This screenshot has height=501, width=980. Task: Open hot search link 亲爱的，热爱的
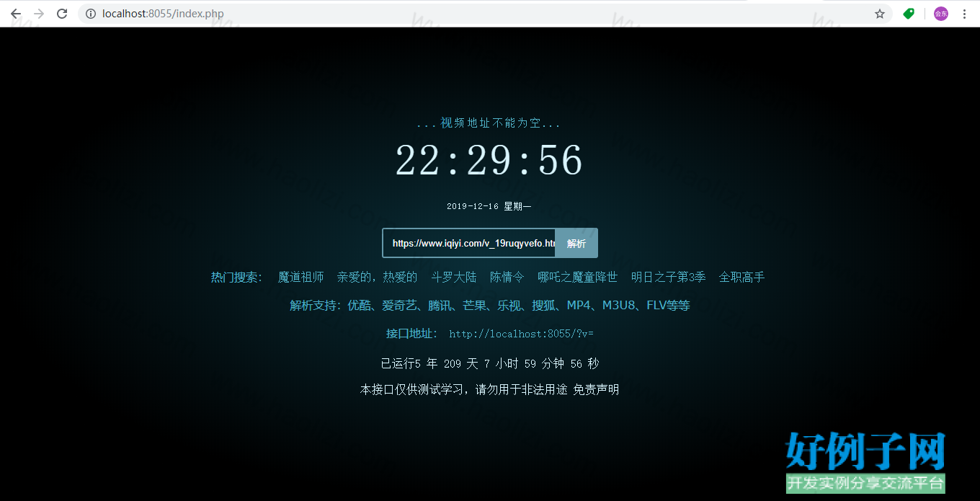tap(378, 277)
